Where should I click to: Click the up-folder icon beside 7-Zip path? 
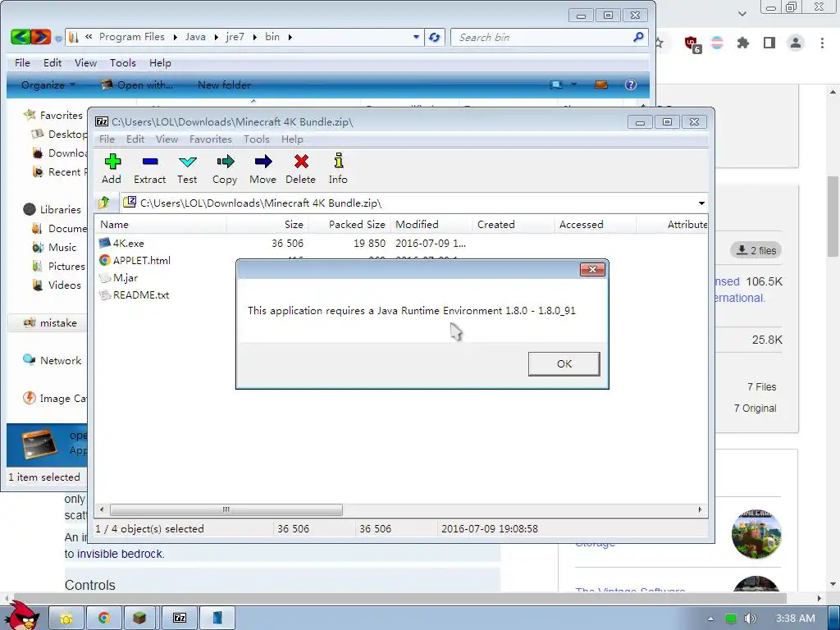click(x=104, y=203)
